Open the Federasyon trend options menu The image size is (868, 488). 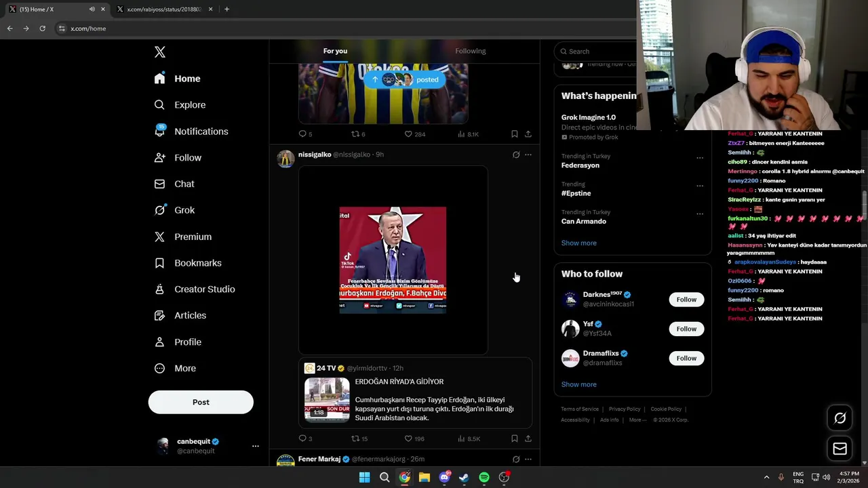700,158
